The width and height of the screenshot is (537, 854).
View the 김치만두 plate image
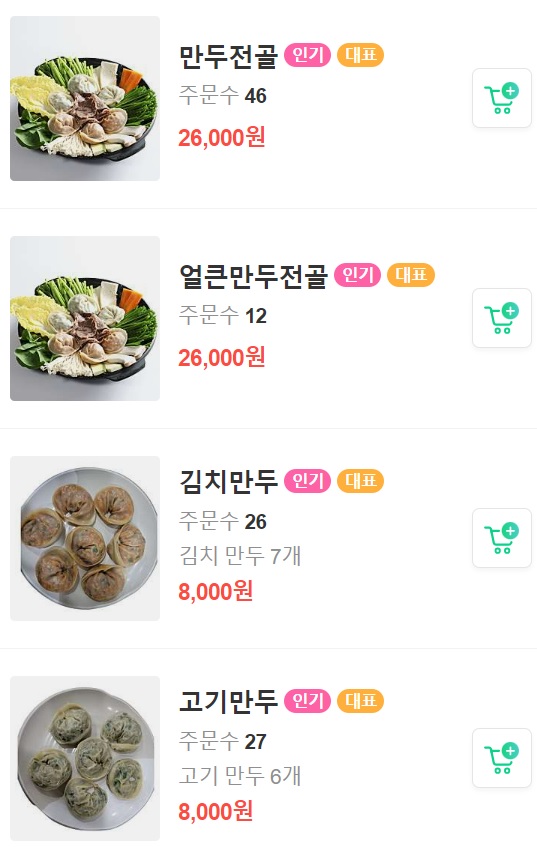(85, 539)
